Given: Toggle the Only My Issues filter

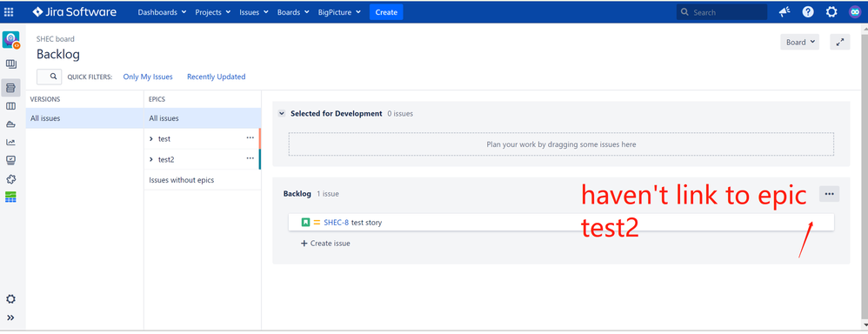Looking at the screenshot, I should (148, 77).
